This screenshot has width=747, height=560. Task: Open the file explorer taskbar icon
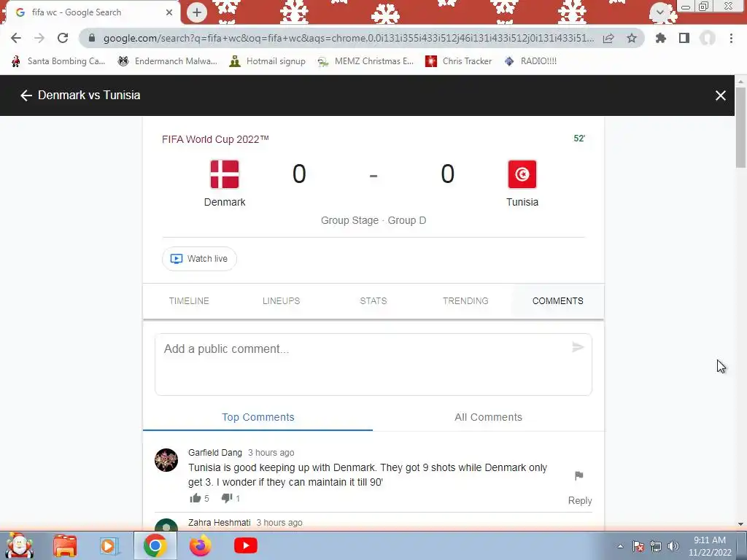(x=65, y=545)
